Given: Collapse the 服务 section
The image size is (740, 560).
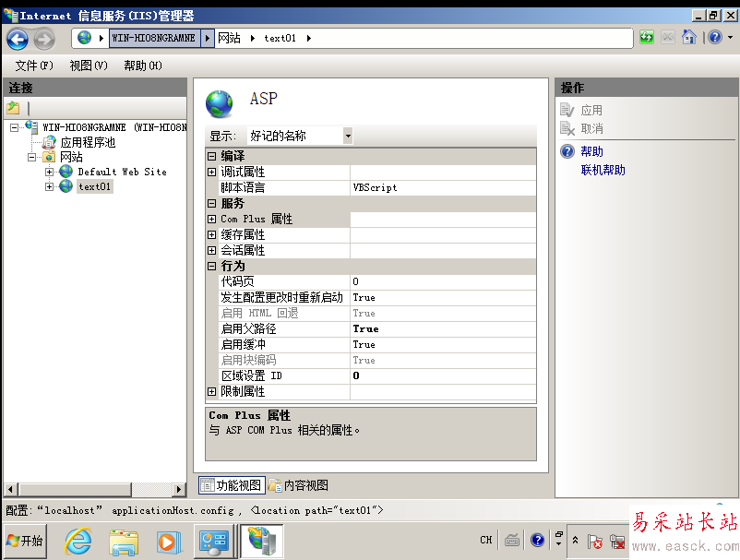Looking at the screenshot, I should point(212,203).
